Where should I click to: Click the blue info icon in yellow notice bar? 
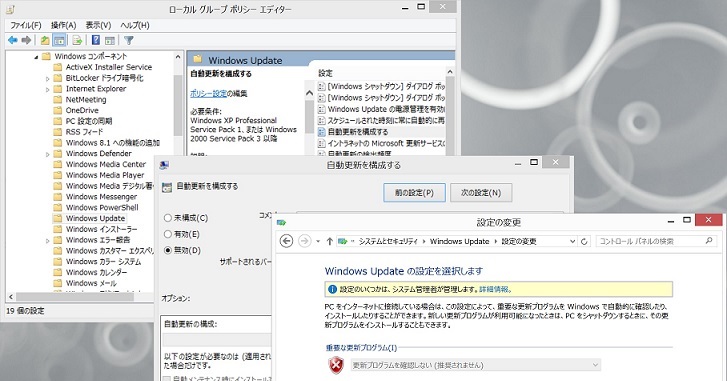pos(332,289)
